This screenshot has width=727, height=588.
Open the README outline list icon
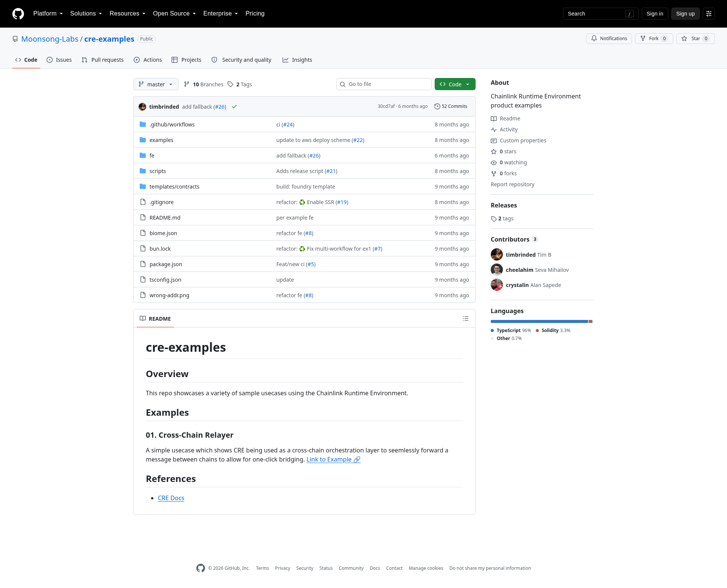click(x=466, y=319)
